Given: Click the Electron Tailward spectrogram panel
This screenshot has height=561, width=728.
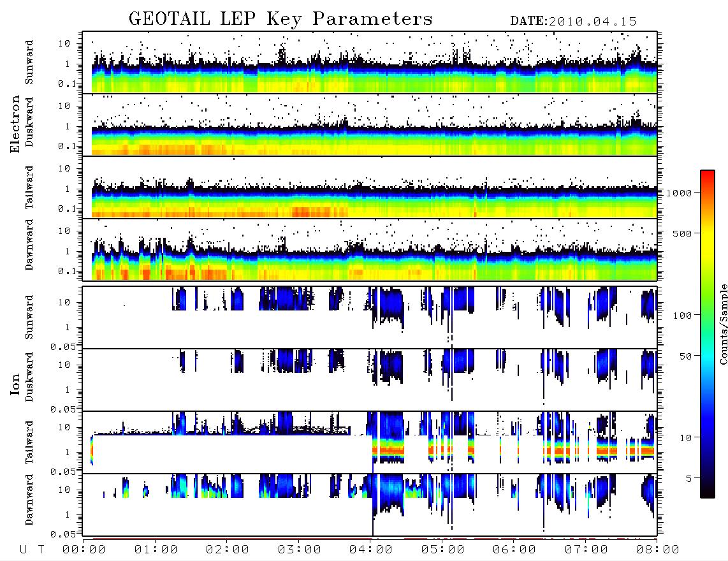Looking at the screenshot, I should (x=370, y=187).
